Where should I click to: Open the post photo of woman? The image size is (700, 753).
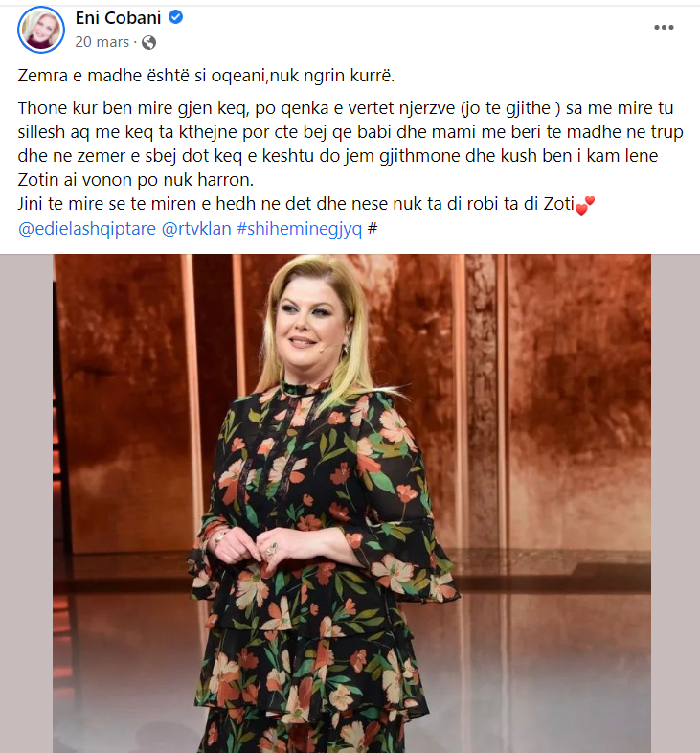352,503
